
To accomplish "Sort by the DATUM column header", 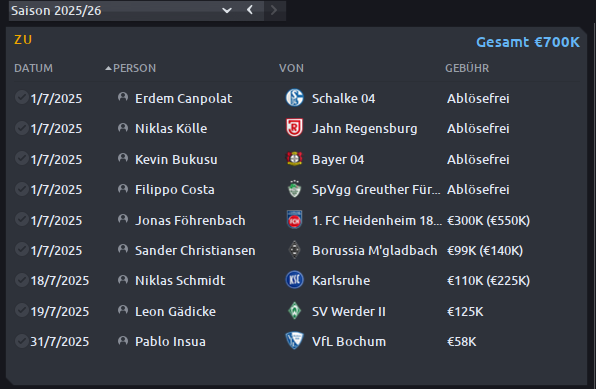I will pyautogui.click(x=33, y=68).
